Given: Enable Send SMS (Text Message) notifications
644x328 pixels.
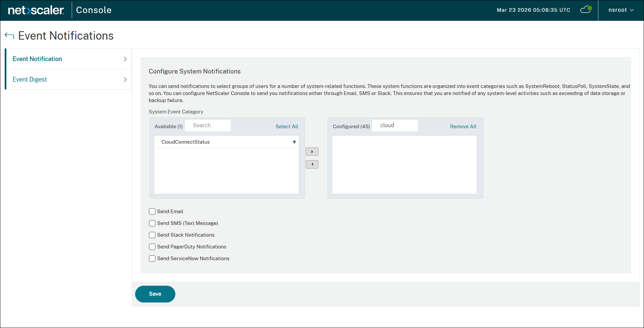Looking at the screenshot, I should pos(152,223).
